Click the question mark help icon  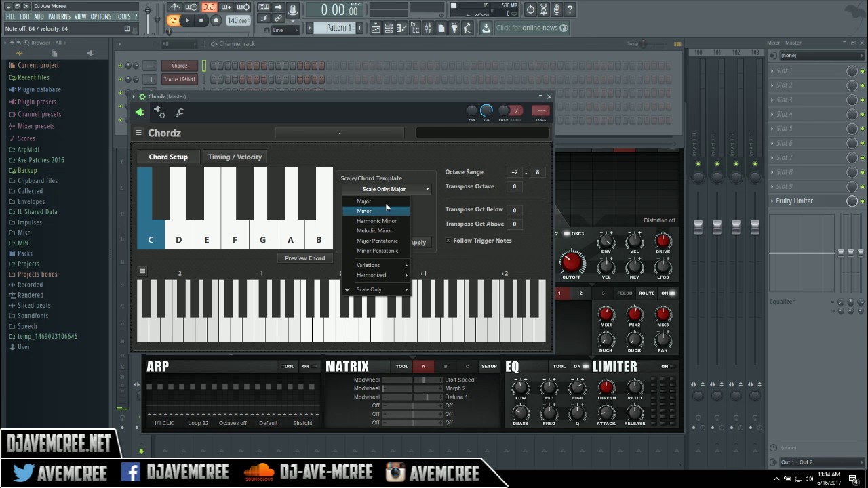click(x=570, y=9)
